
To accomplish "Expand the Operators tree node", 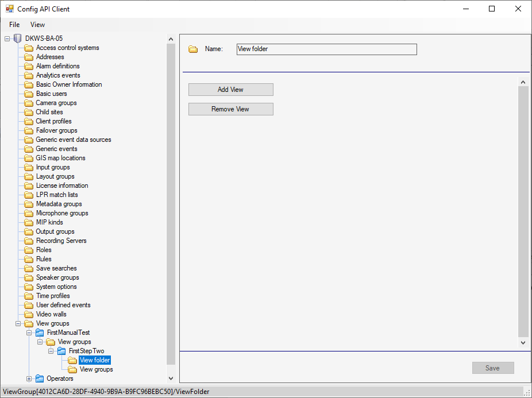I will click(x=29, y=378).
